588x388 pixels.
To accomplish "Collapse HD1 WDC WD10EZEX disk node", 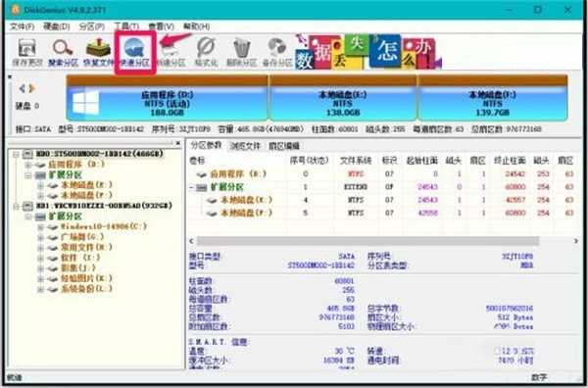I will click(16, 206).
